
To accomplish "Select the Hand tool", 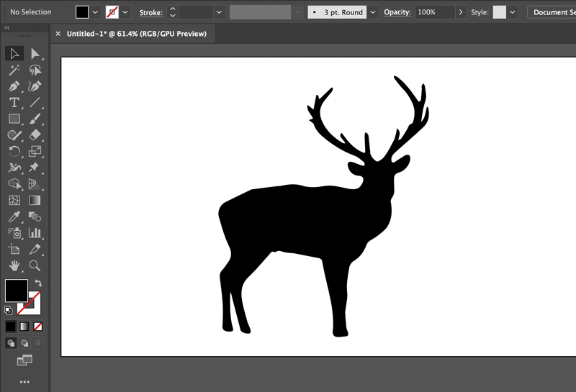I will point(14,265).
